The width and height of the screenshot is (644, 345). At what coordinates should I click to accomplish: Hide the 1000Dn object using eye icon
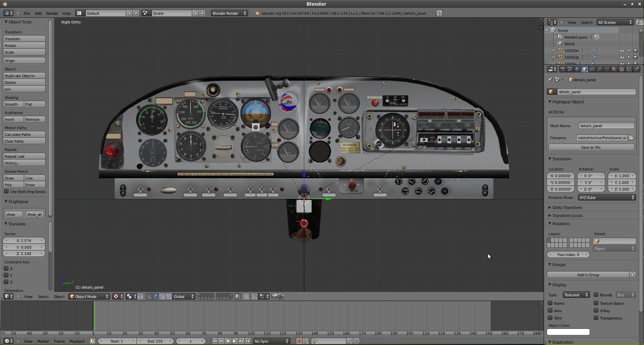coord(622,51)
